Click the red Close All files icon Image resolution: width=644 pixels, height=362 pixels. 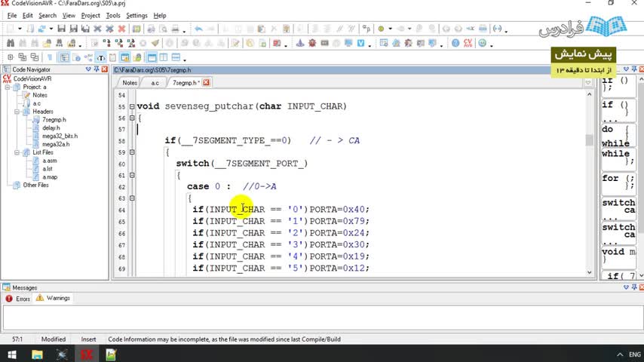point(121,29)
